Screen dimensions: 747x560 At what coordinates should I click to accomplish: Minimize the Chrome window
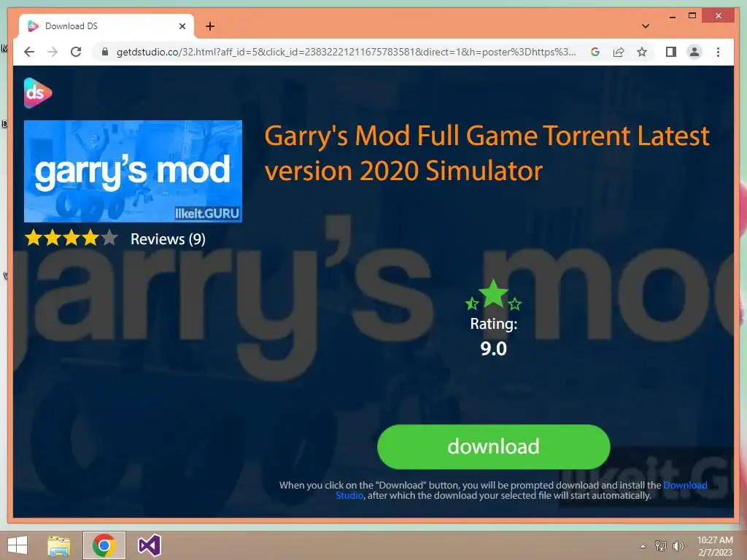pyautogui.click(x=673, y=17)
